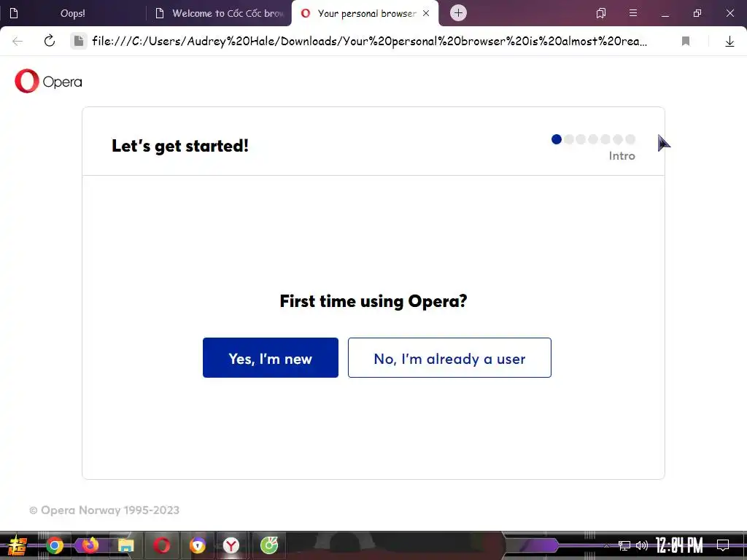Bookmark this page with the bookmark icon

[686, 42]
